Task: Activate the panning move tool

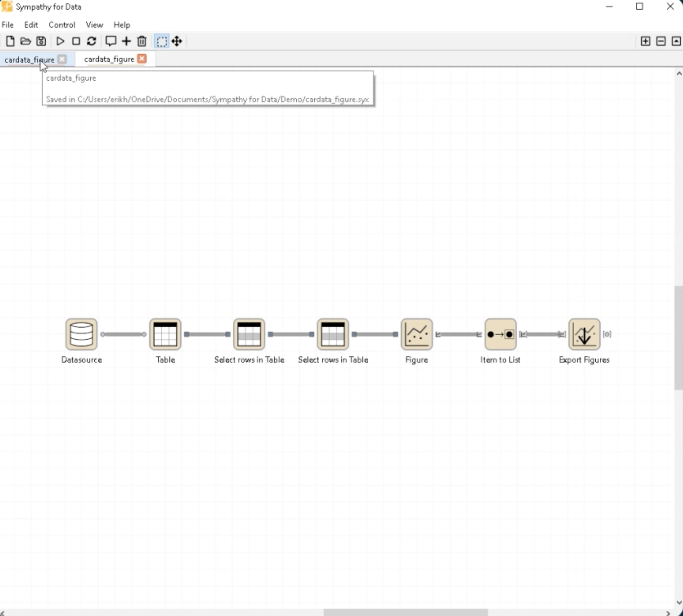Action: (177, 41)
